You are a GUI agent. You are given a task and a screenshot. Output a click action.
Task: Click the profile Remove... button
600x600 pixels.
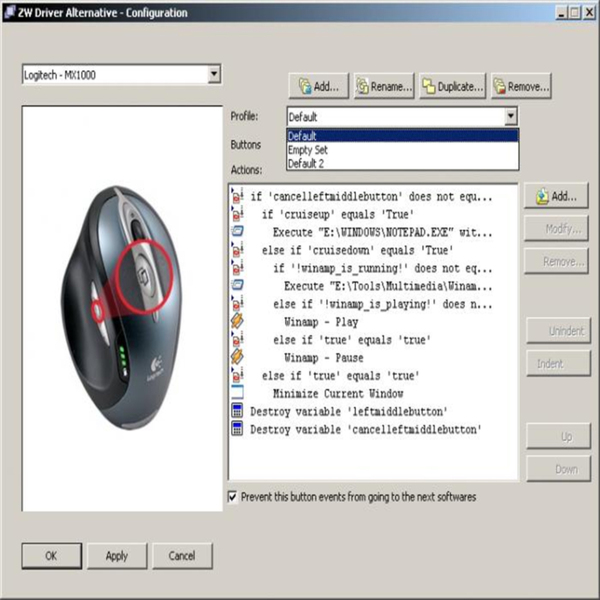click(521, 86)
